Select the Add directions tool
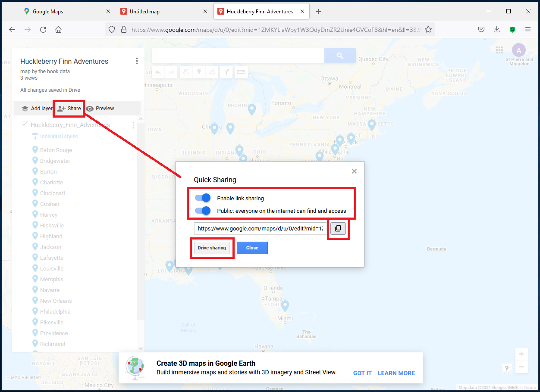The image size is (540, 392). coord(226,72)
